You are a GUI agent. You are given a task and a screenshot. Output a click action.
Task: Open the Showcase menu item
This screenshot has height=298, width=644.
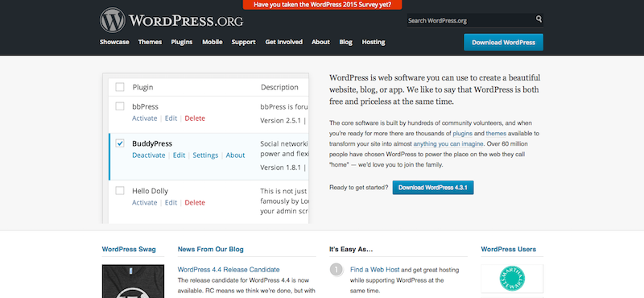click(x=114, y=42)
